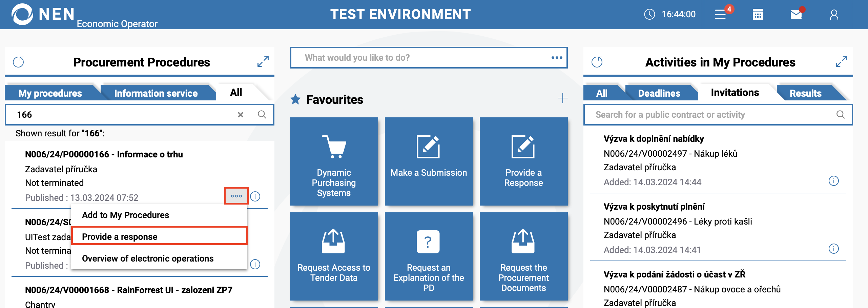Refresh Activities in My Procedures panel

597,62
